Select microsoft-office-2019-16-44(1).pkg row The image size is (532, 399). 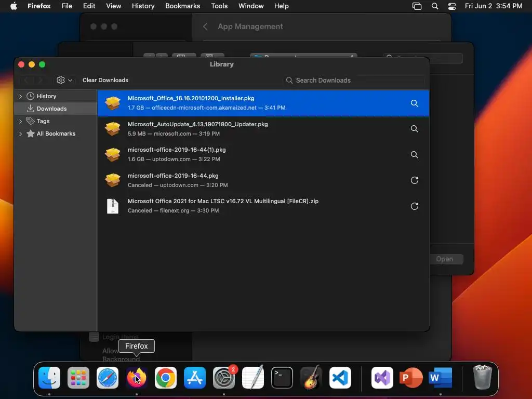pyautogui.click(x=263, y=155)
